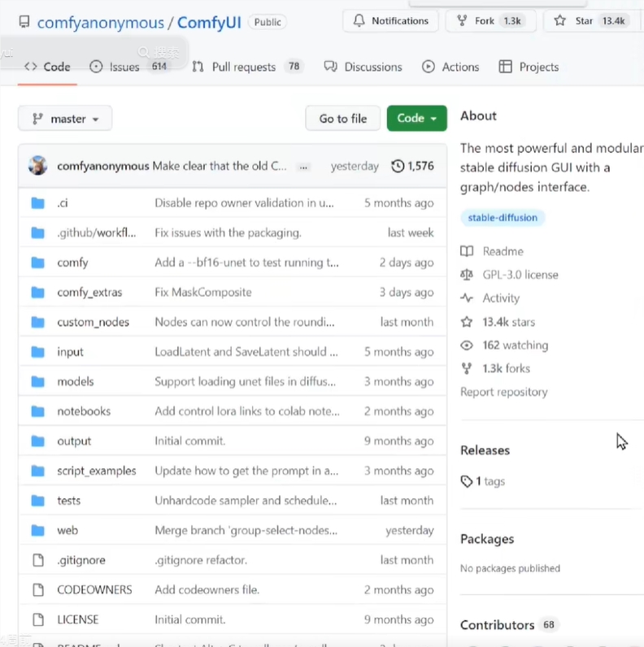The image size is (644, 647).
Task: Open the 13.4k stars link
Action: coord(508,322)
